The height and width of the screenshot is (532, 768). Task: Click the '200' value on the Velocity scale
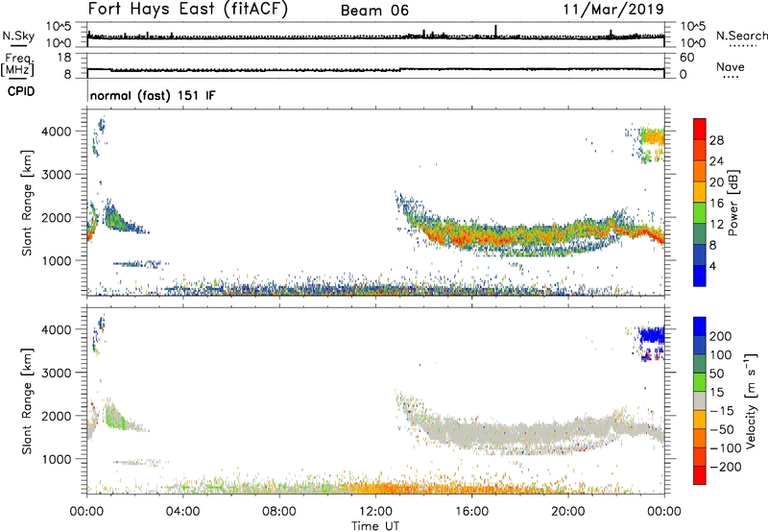click(721, 336)
